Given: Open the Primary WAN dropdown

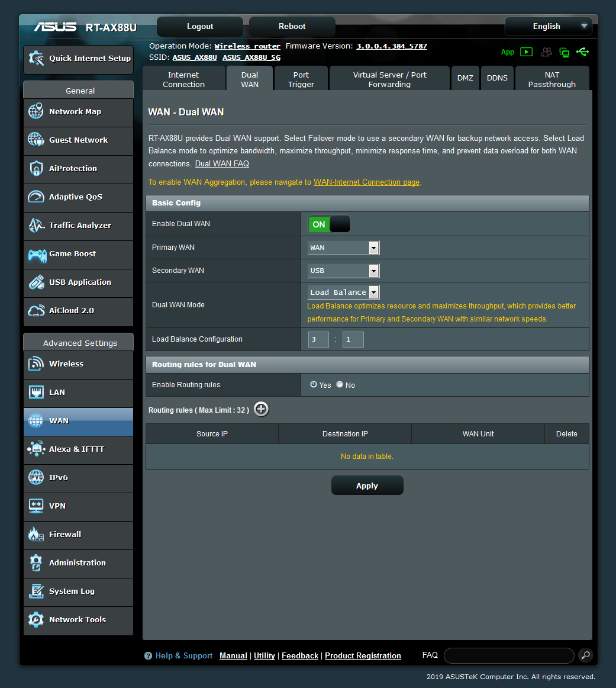Looking at the screenshot, I should pos(344,248).
